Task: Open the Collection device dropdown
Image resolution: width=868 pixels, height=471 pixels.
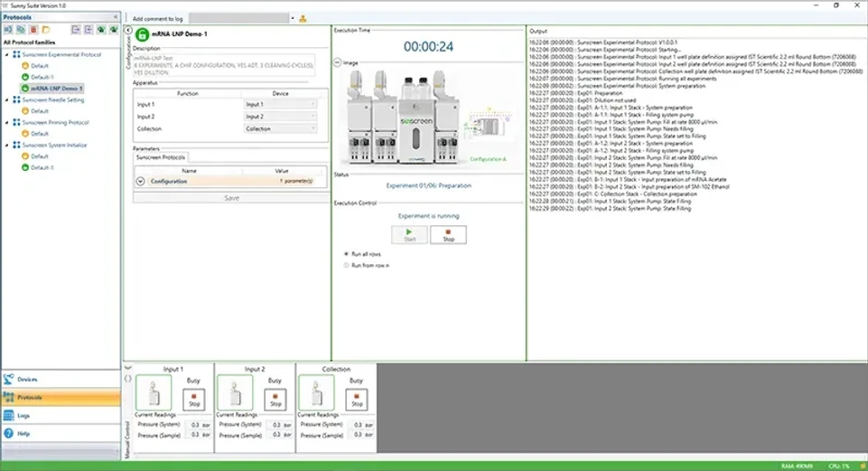Action: coord(280,128)
